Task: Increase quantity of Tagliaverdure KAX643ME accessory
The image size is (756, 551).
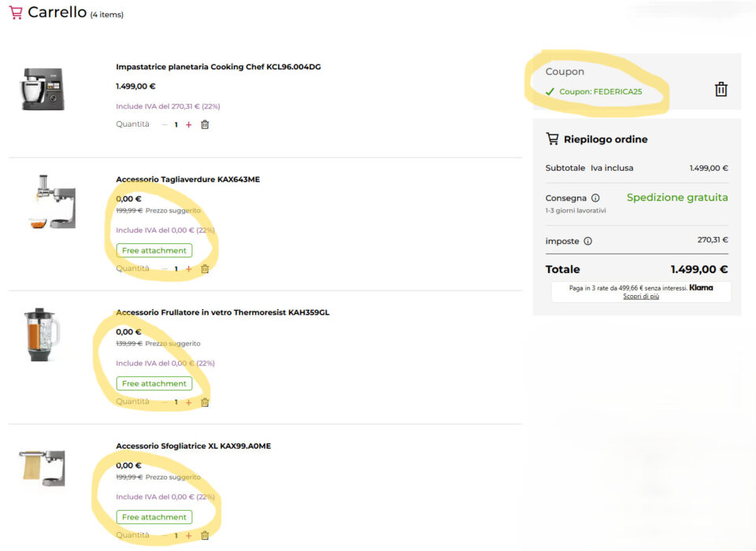Action: (x=188, y=268)
